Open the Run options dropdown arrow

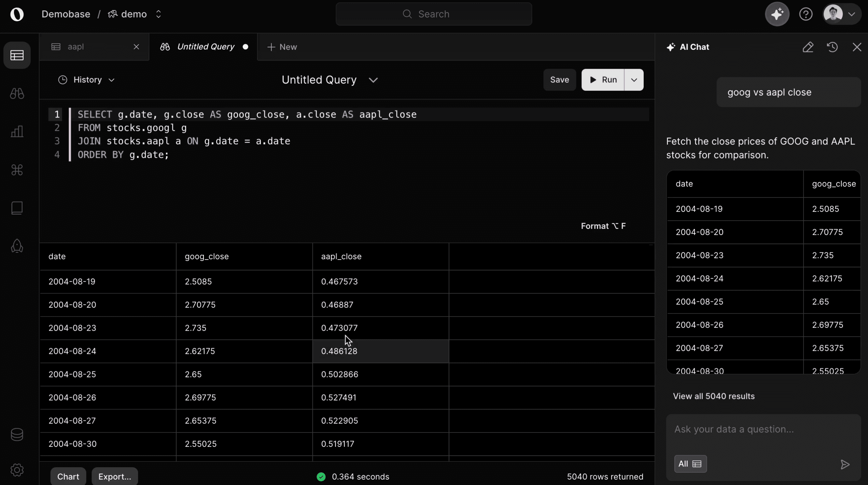[x=634, y=80]
